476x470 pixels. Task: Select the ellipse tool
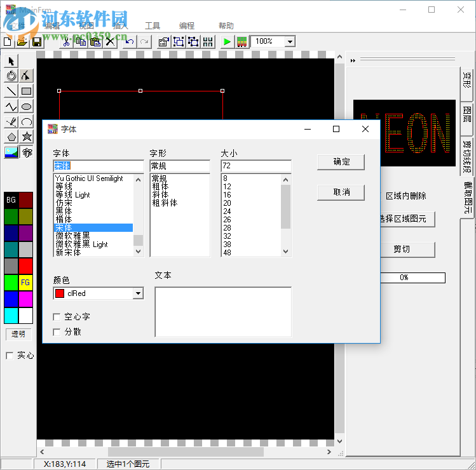pyautogui.click(x=27, y=106)
